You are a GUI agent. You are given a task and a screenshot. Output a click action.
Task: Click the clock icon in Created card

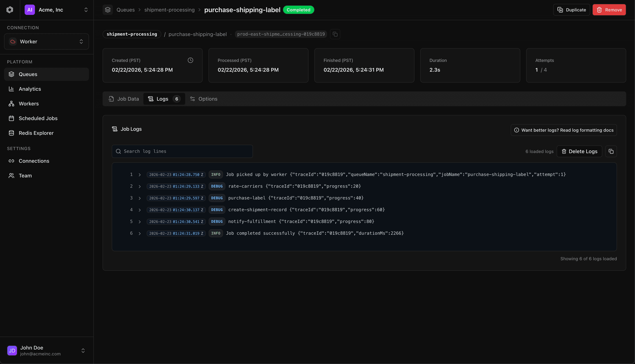click(x=190, y=60)
